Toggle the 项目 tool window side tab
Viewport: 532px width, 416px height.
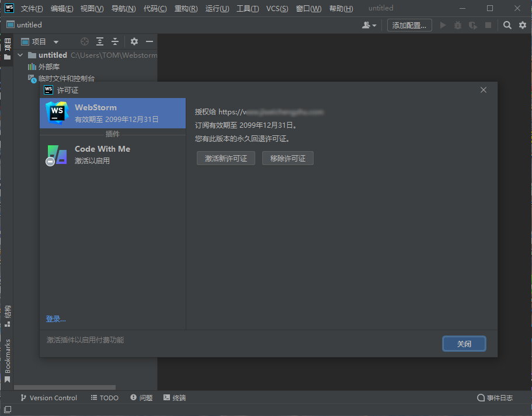(x=7, y=50)
